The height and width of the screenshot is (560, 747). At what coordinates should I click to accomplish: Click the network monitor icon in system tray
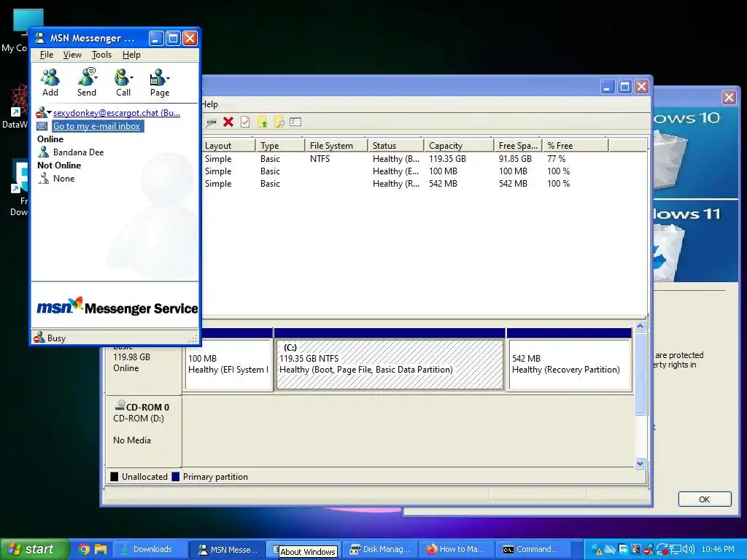click(x=675, y=550)
